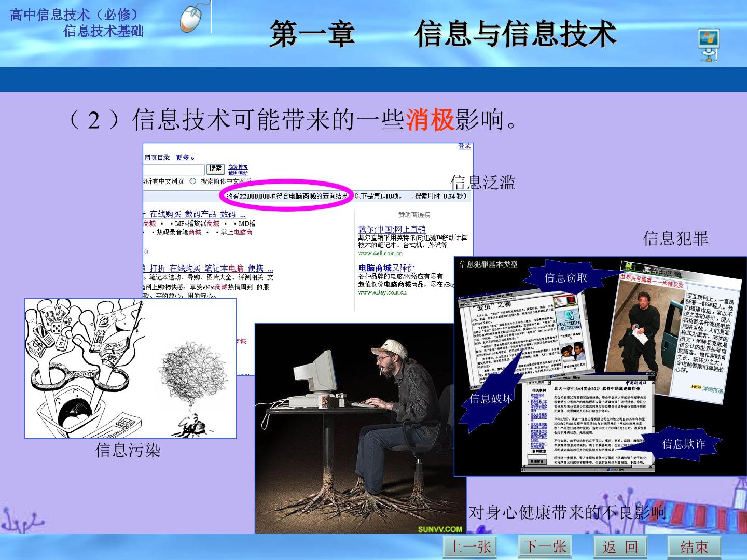Click the 高级搜索 link

[238, 167]
